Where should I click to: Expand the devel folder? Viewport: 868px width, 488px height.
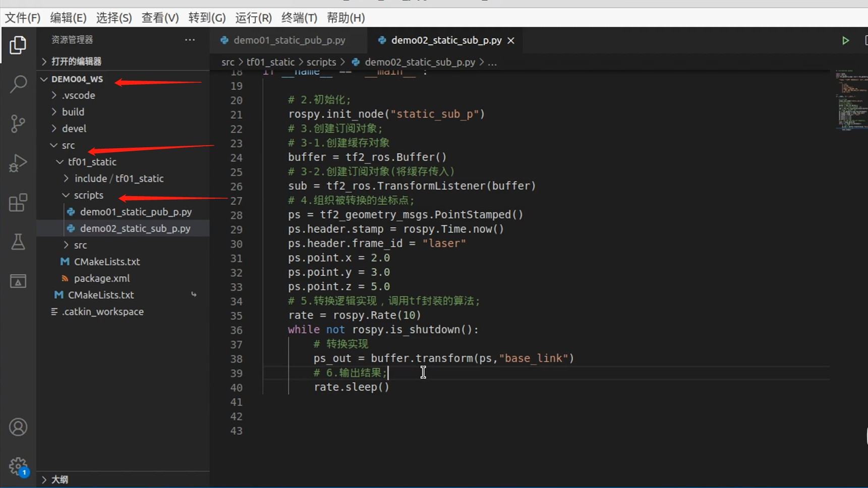pos(54,129)
